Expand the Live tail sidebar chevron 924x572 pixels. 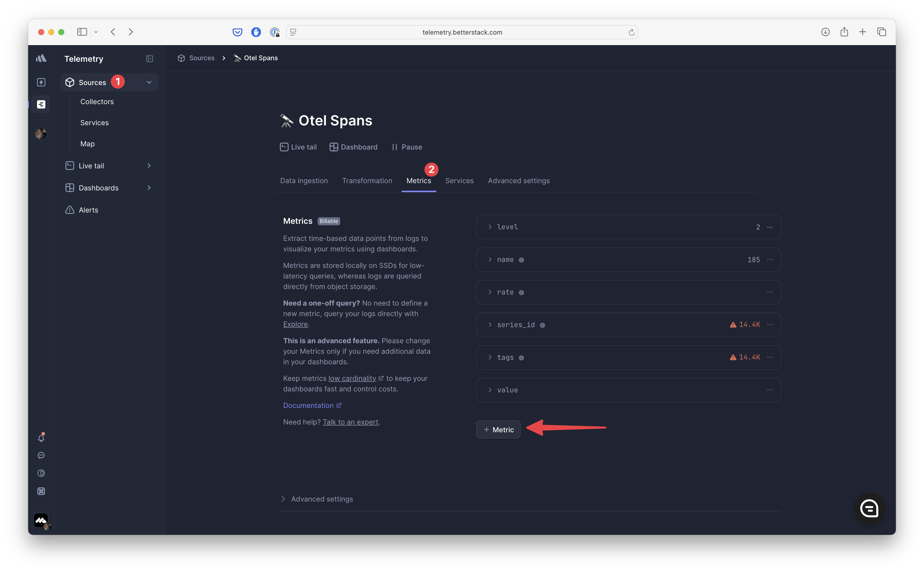(149, 166)
